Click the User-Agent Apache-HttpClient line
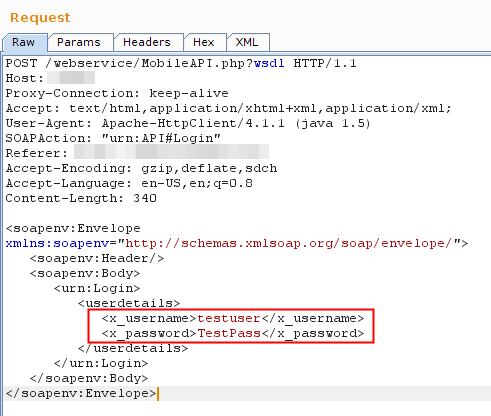The image size is (491, 416). coord(188,123)
